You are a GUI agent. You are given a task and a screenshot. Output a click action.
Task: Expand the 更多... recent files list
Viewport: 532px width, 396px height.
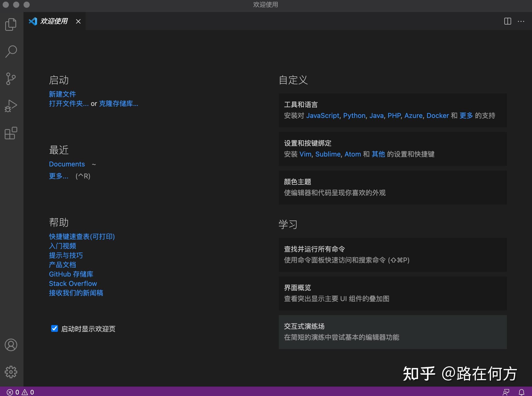click(58, 176)
